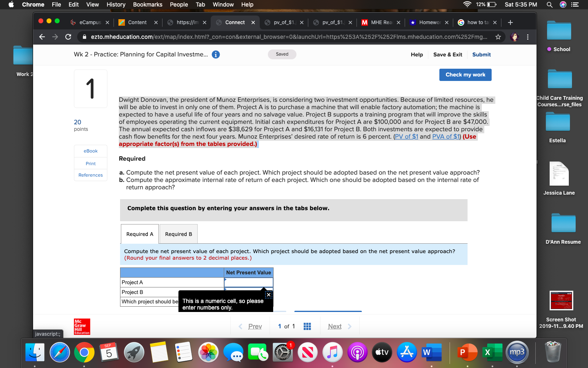588x368 pixels.
Task: Open Chrome's three-dot customize menu
Action: (x=528, y=37)
